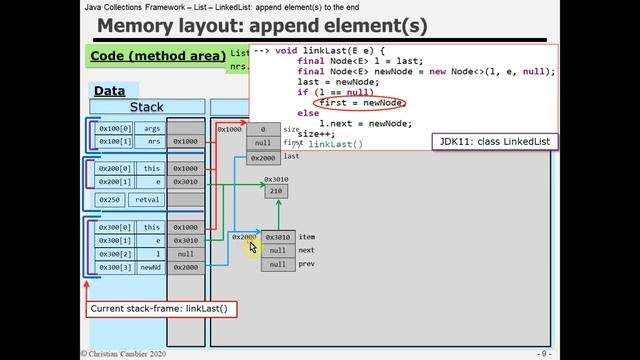Click the 0x2000 value in the newNd row
The width and height of the screenshot is (640, 360).
pos(186,268)
